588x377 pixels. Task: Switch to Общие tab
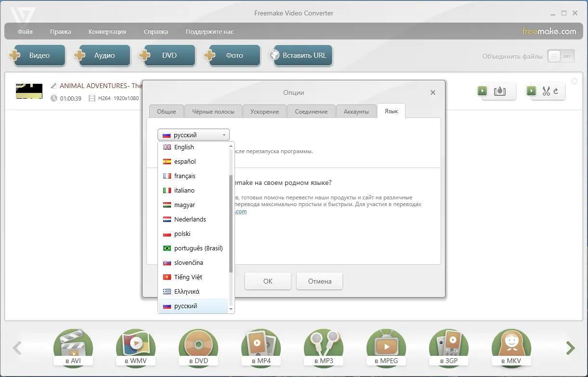click(166, 111)
